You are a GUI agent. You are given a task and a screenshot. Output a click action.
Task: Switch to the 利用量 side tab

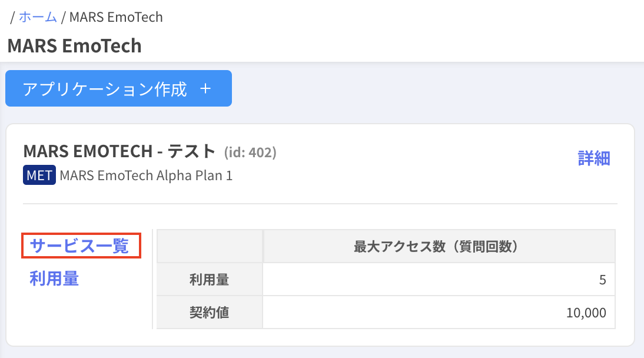pyautogui.click(x=54, y=279)
